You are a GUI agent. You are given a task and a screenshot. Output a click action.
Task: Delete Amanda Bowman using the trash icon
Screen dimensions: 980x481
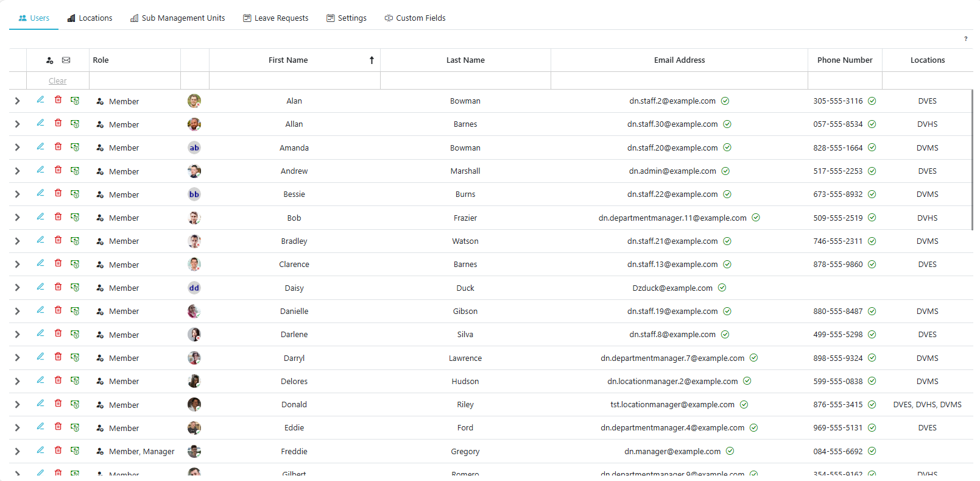click(x=58, y=147)
